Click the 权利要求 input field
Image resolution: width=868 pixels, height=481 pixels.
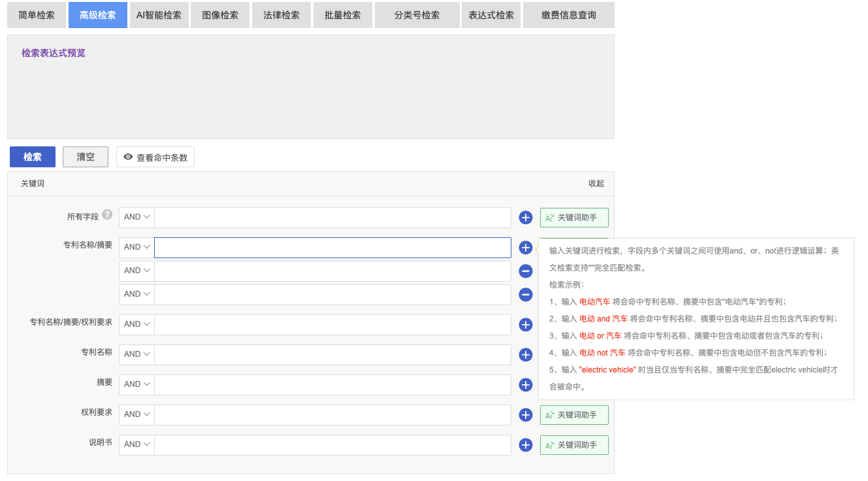pos(332,415)
